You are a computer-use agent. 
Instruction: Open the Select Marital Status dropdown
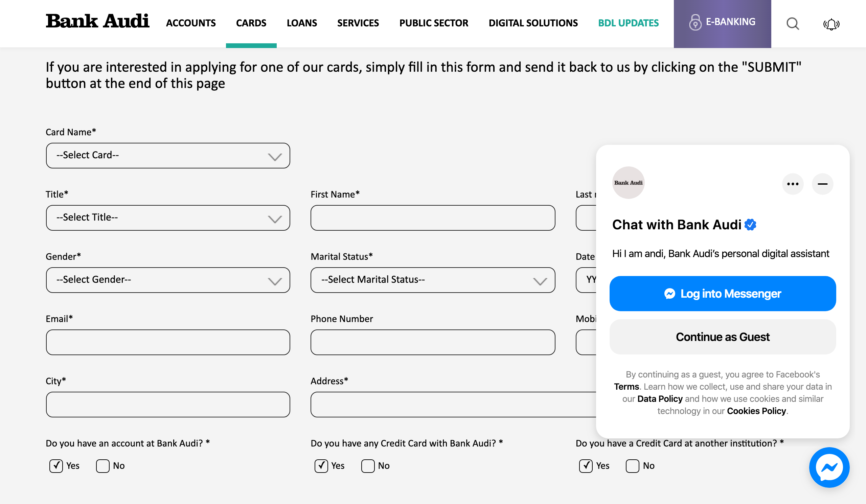[x=433, y=280]
